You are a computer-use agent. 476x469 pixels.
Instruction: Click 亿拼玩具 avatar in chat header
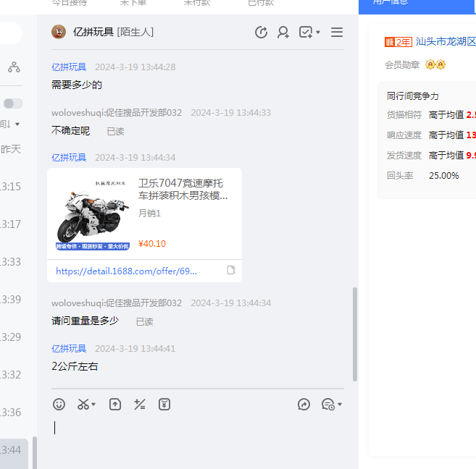pyautogui.click(x=59, y=32)
